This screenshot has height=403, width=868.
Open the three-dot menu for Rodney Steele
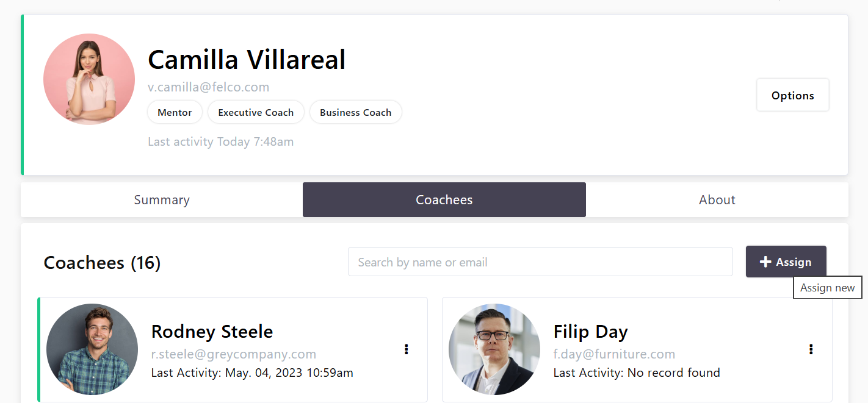407,349
